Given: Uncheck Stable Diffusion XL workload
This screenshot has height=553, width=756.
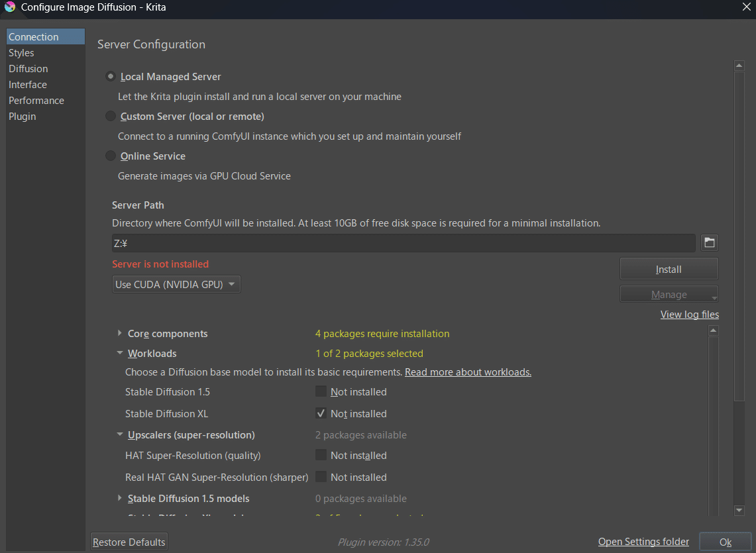Looking at the screenshot, I should (x=321, y=414).
